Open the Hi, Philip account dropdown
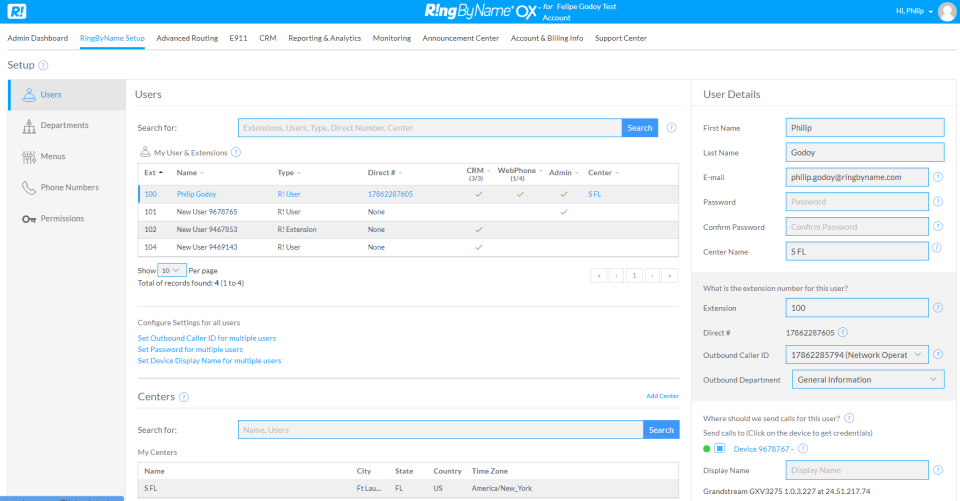 tap(914, 11)
